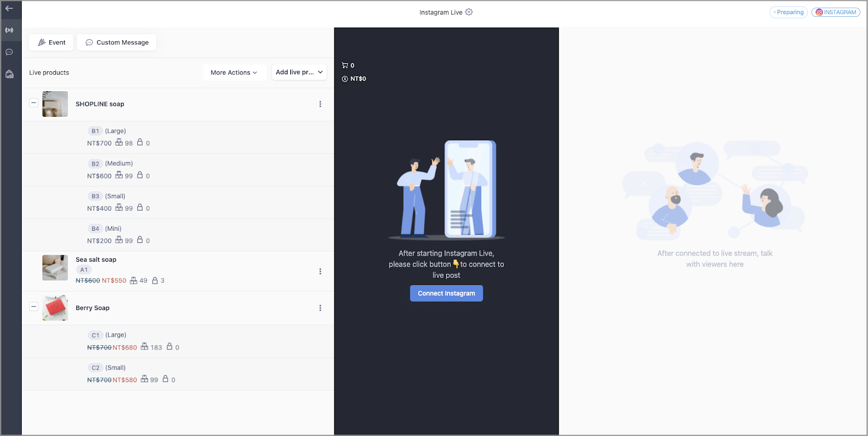
Task: Click the lock icon for B1 Large
Action: [x=140, y=142]
